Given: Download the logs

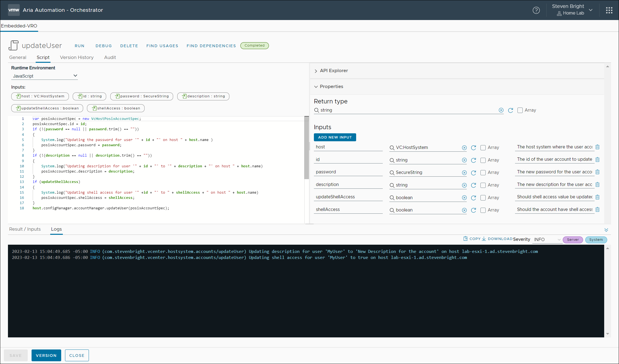Looking at the screenshot, I should click(497, 239).
